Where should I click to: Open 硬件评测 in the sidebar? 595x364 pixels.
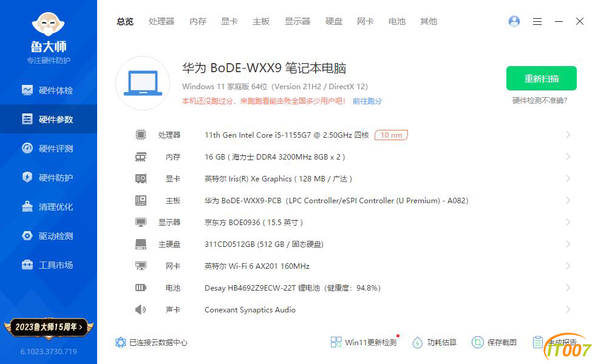pos(49,148)
